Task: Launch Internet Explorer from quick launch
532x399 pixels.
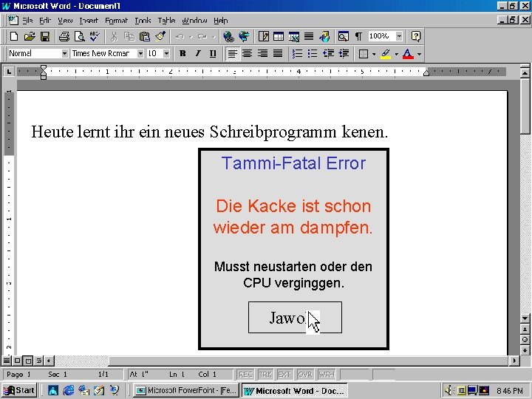Action: coord(68,391)
